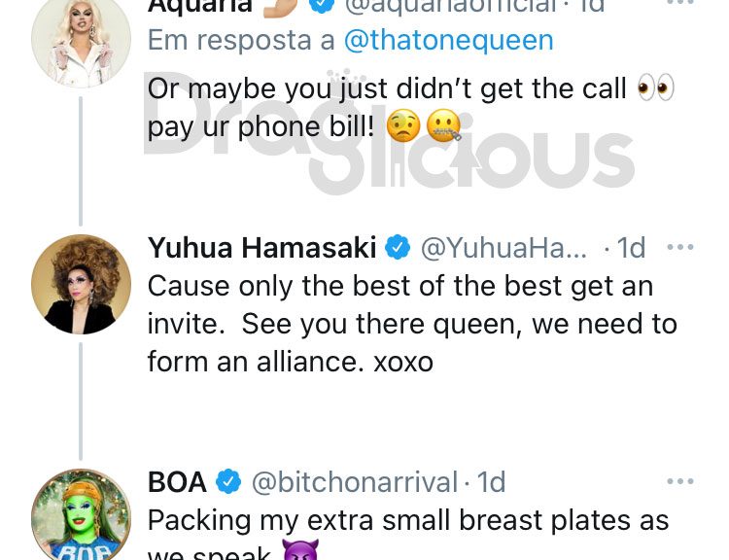Image resolution: width=729 pixels, height=560 pixels.
Task: Open more options on Aquaria's tweet
Action: pyautogui.click(x=680, y=3)
